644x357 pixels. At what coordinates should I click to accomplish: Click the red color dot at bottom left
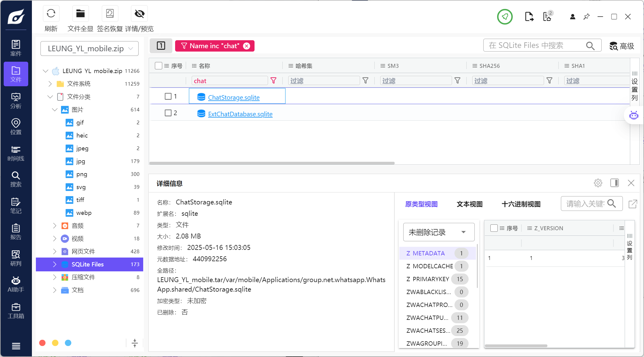click(x=43, y=343)
